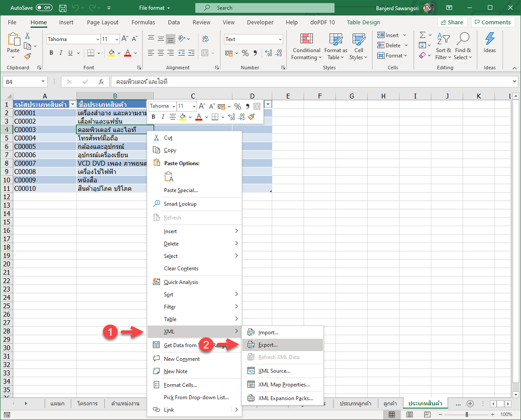Click the Search box in title bar

[265, 8]
